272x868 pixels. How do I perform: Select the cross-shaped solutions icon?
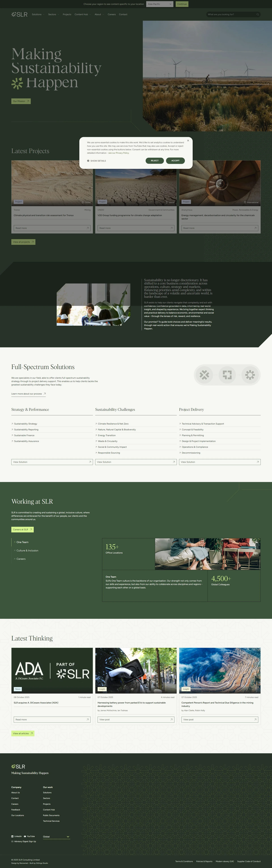click(x=204, y=375)
